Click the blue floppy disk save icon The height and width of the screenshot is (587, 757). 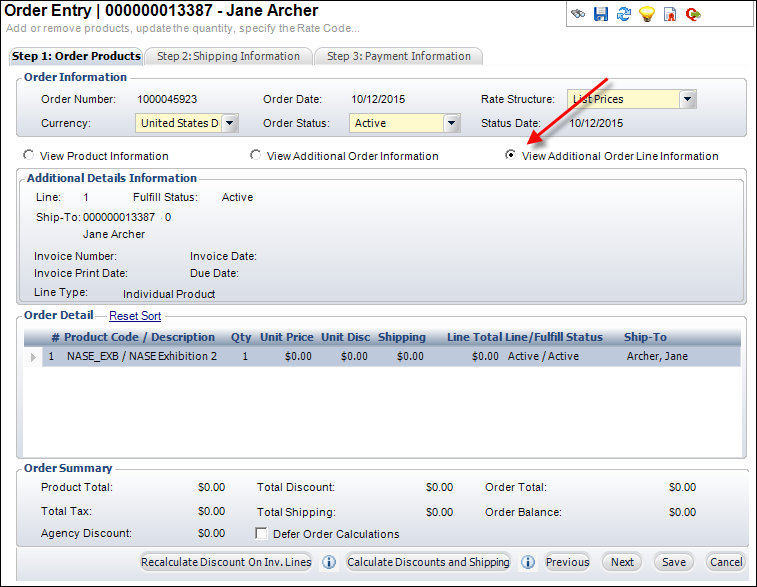[x=601, y=14]
